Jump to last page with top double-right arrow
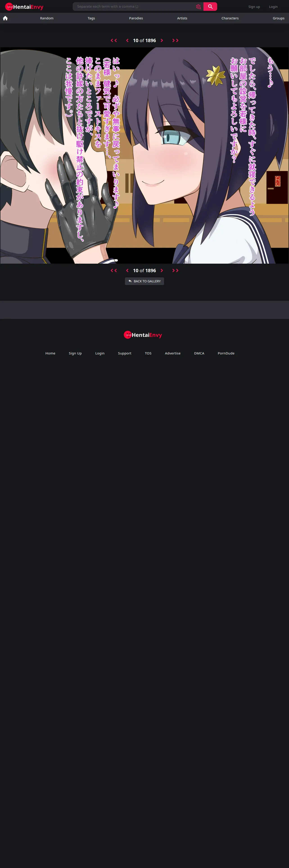The image size is (289, 868). point(175,40)
